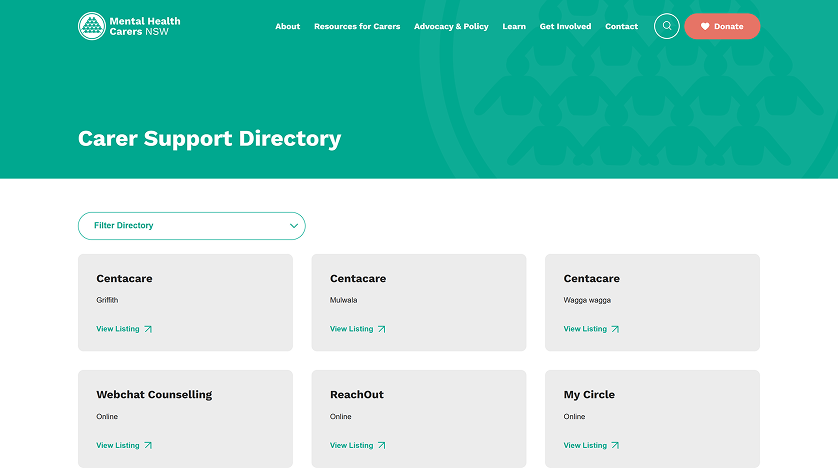Click the My Circle card title

tap(589, 395)
